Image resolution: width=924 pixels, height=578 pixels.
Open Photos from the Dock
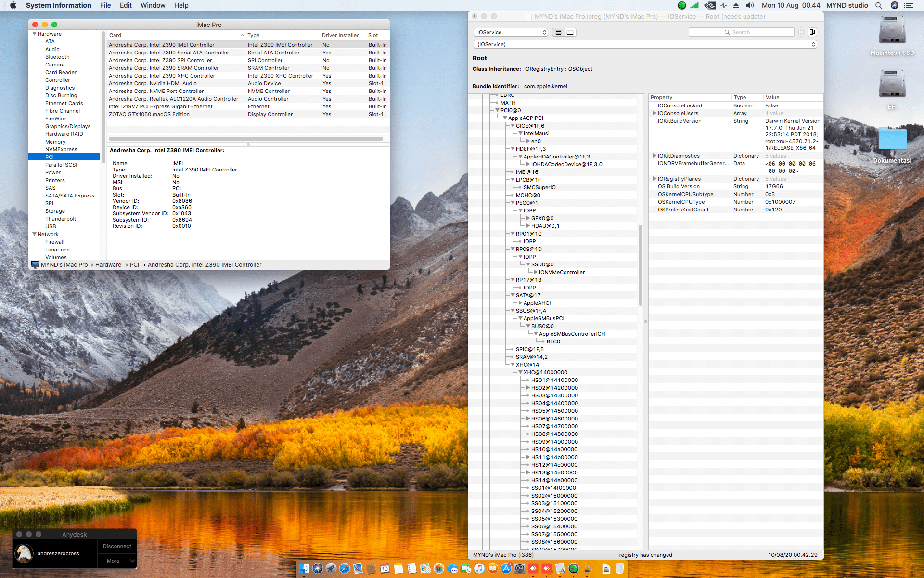point(439,569)
